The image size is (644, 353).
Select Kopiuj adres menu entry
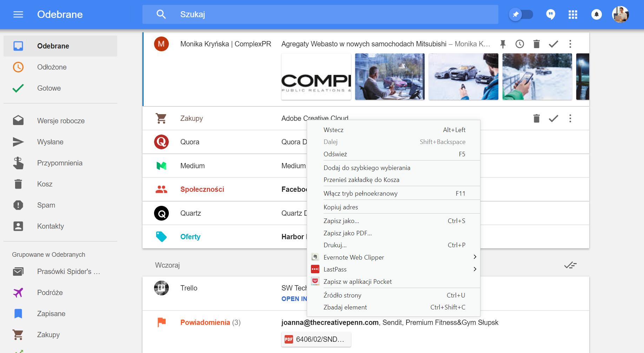tap(393, 207)
